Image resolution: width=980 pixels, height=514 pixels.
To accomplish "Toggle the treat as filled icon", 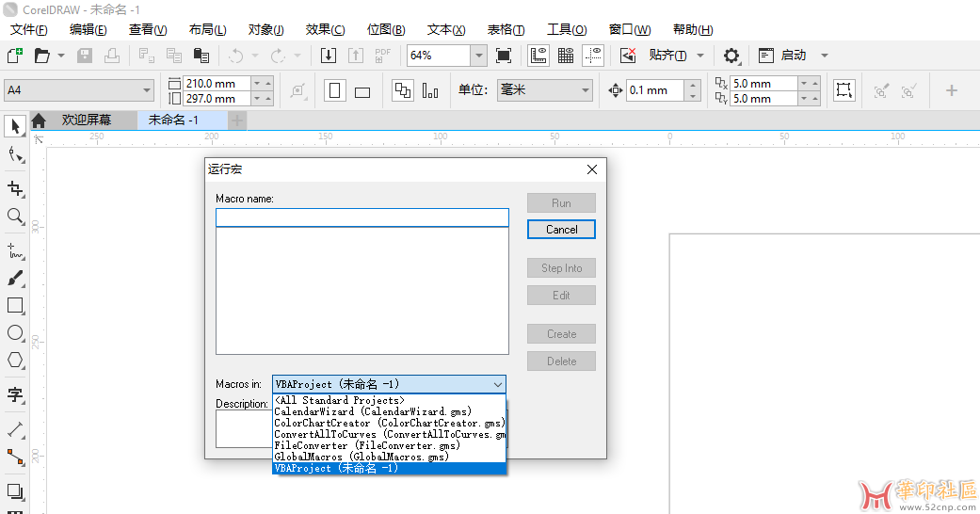I will [843, 90].
